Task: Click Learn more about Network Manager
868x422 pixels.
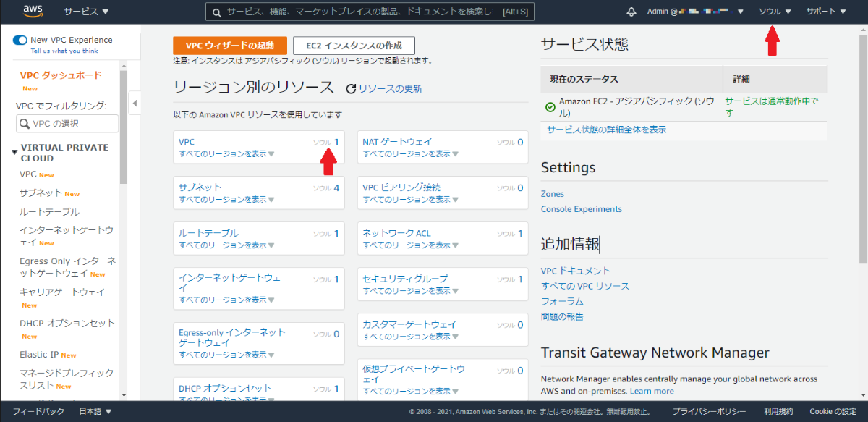Action: point(652,391)
